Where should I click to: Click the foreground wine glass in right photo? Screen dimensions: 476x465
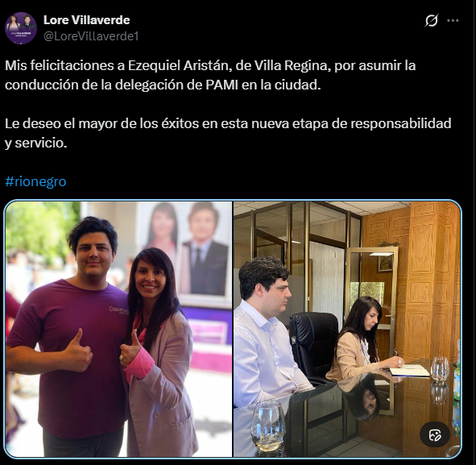pyautogui.click(x=267, y=426)
